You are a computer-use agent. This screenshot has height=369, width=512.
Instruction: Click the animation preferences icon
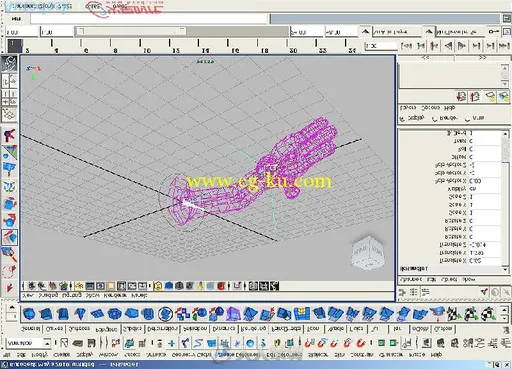tap(506, 32)
